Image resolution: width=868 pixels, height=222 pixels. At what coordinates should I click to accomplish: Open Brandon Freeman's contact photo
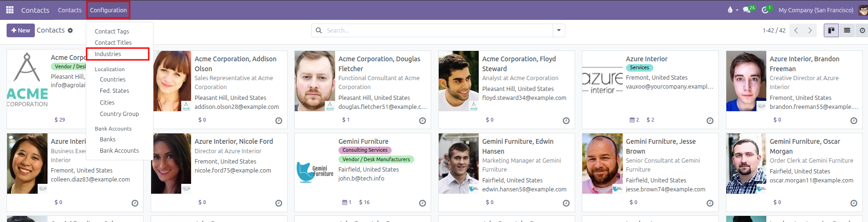click(746, 81)
